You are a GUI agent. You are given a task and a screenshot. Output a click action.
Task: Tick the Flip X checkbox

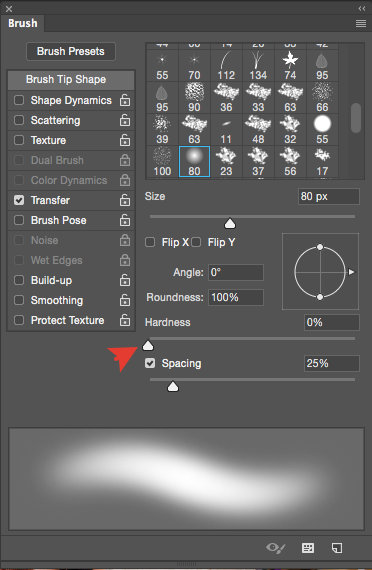[x=150, y=242]
